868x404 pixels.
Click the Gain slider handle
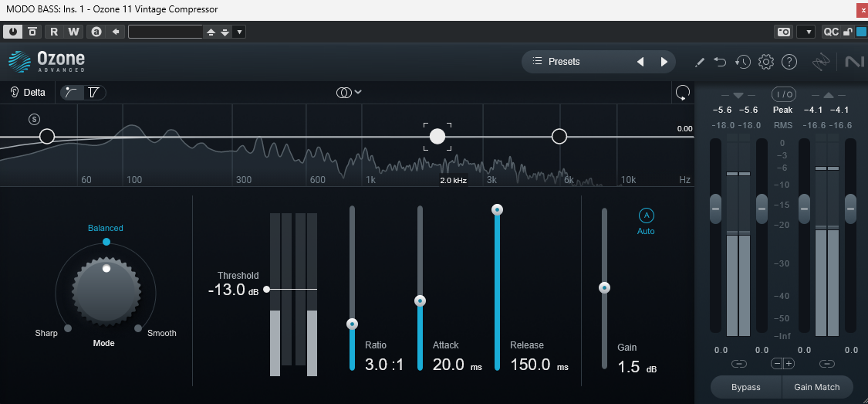pos(604,287)
